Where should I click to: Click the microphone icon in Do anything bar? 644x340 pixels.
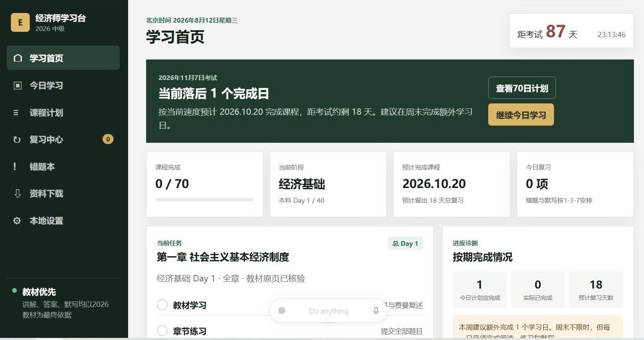pos(376,311)
